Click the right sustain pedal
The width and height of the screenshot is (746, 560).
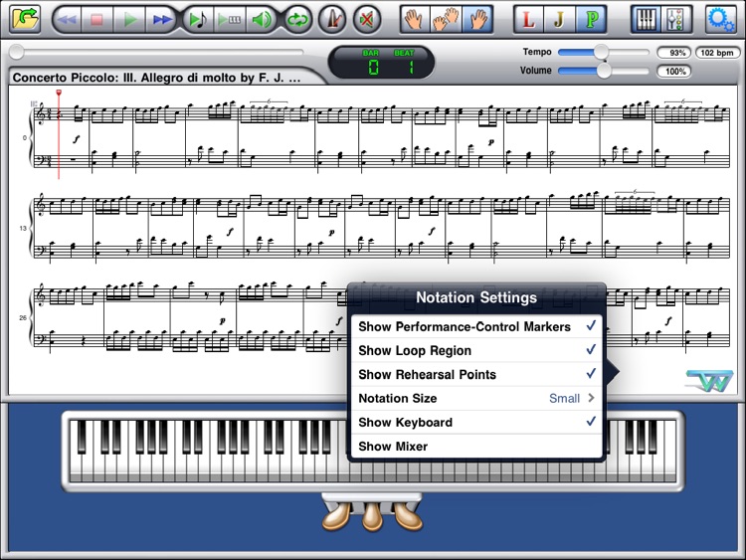pos(407,516)
